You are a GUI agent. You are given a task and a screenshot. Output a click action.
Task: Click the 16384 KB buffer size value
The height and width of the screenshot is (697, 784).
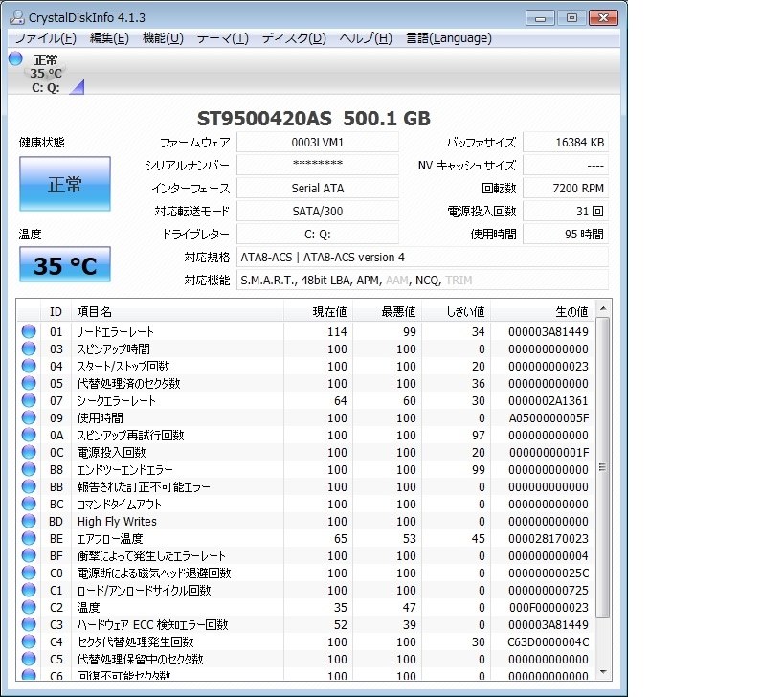[x=566, y=143]
